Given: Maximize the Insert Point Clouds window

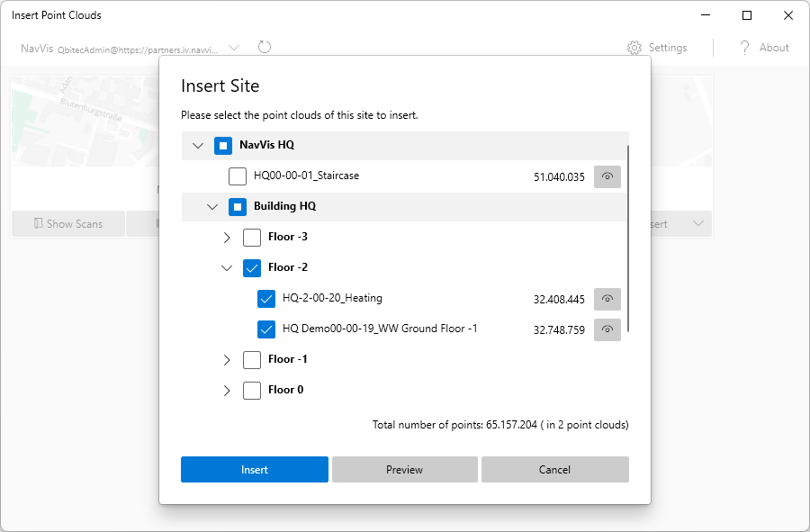Looking at the screenshot, I should pyautogui.click(x=747, y=15).
